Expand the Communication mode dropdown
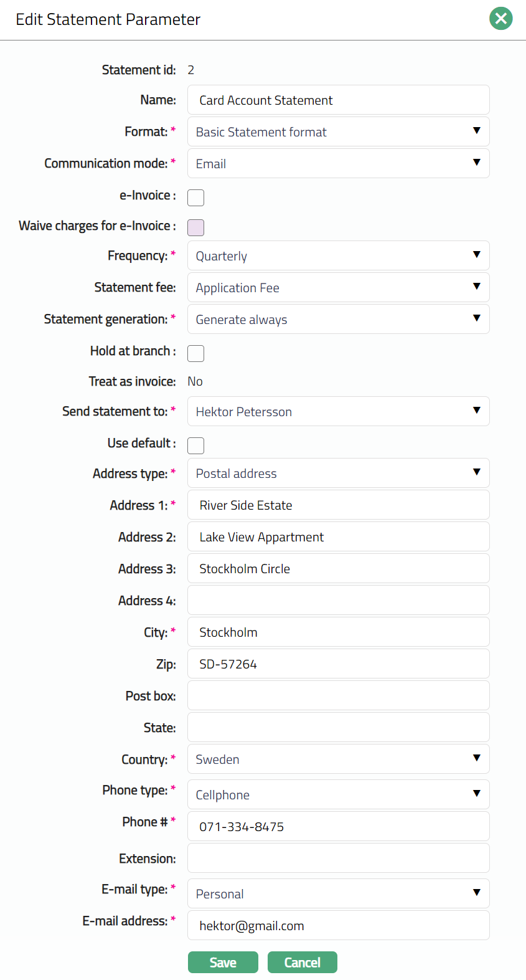Screen dimensions: 526x980 (x=338, y=164)
